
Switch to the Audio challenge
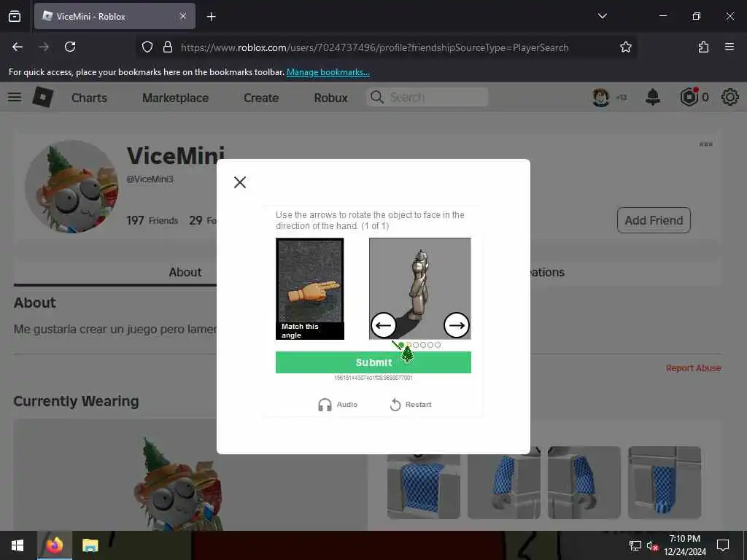[338, 404]
